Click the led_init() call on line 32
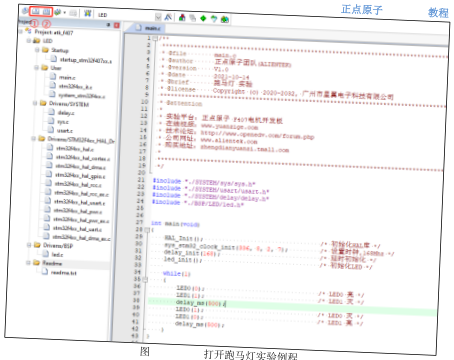Image resolution: width=454 pixels, height=360 pixels. tap(183, 259)
